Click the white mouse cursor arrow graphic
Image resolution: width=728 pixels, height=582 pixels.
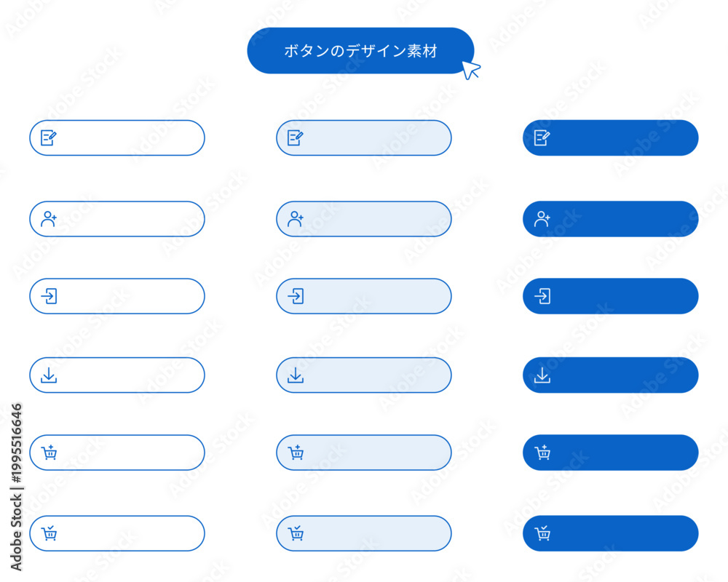click(x=471, y=70)
